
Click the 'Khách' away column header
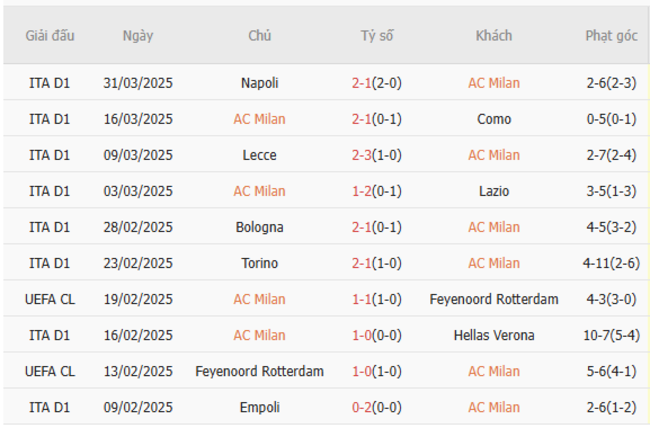coord(494,35)
